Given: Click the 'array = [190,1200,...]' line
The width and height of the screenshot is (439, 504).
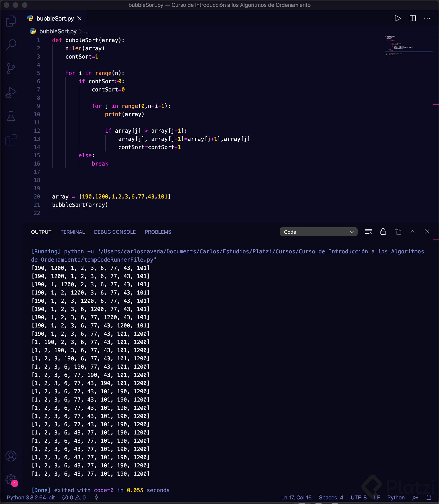Looking at the screenshot, I should (x=111, y=196).
